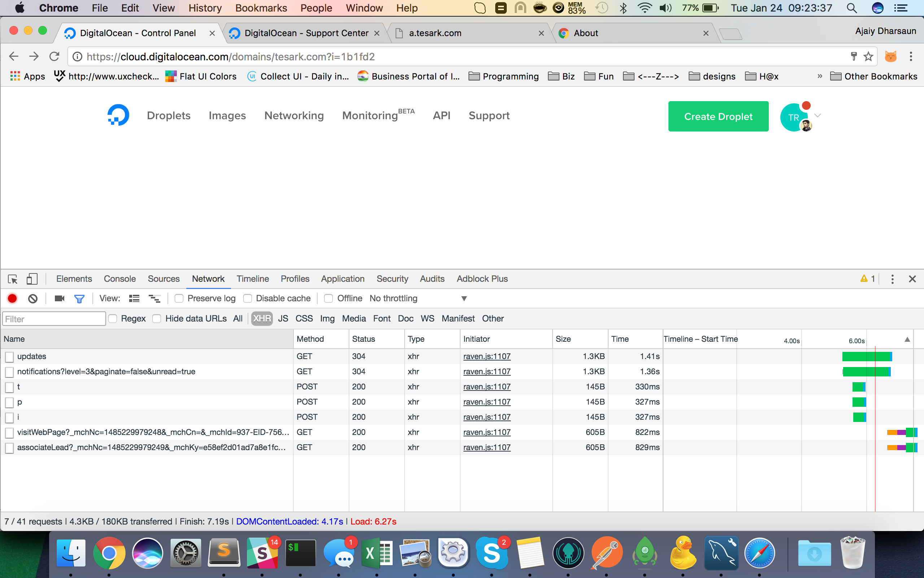This screenshot has height=578, width=924.
Task: Click the browser address bar URL
Action: tap(231, 57)
